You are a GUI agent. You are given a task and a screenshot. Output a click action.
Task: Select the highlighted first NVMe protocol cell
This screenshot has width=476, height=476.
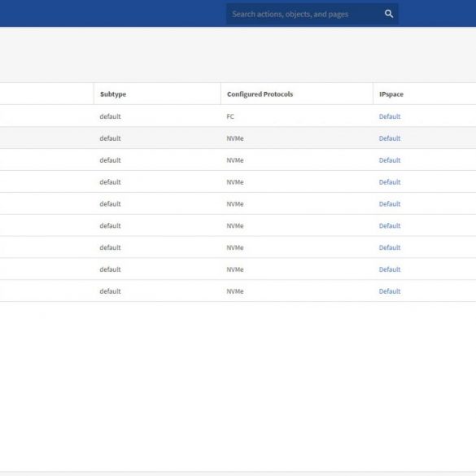(235, 138)
